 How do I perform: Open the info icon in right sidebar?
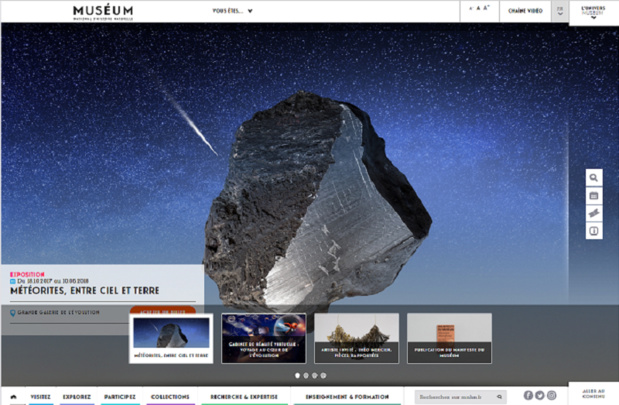tap(594, 232)
